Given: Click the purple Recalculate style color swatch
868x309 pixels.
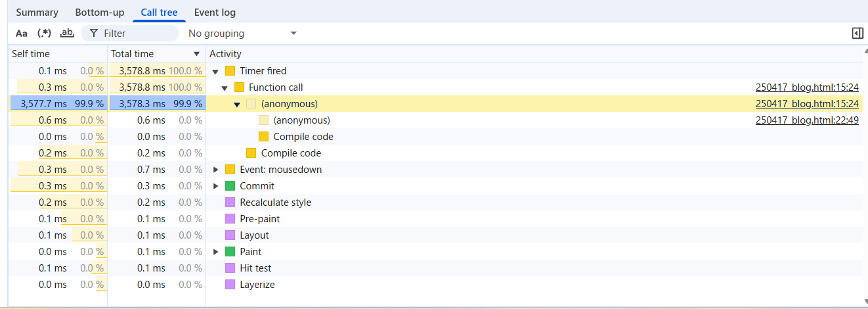Looking at the screenshot, I should (230, 202).
